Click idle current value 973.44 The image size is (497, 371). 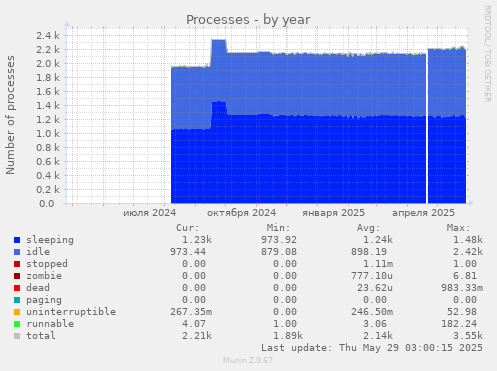[x=188, y=252]
